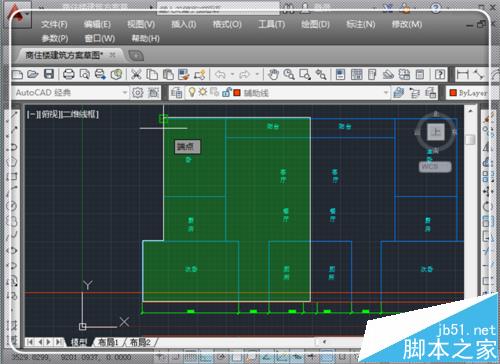
Task: Toggle the freeze sun icon of layer 辅助线
Action: (x=203, y=92)
